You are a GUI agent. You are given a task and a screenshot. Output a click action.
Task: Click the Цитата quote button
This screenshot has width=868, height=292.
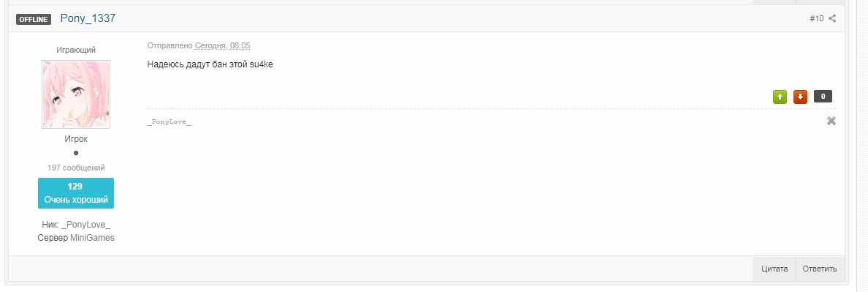tap(774, 269)
